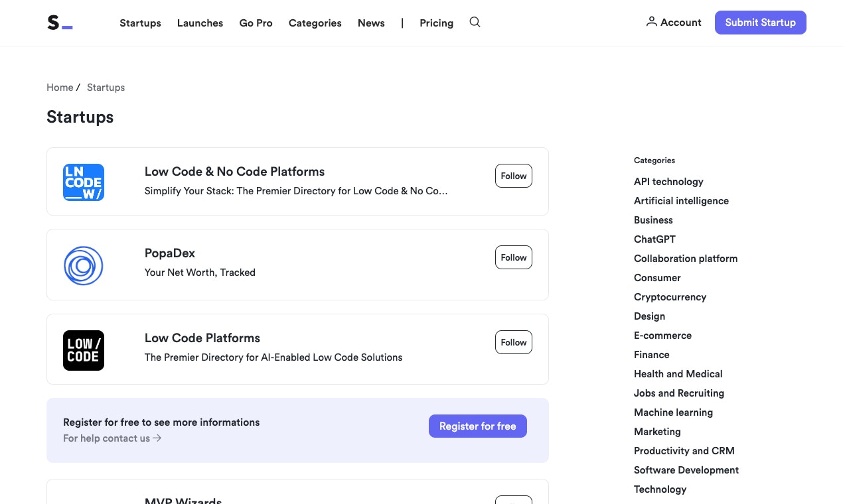Open the Categories nav menu
This screenshot has width=843, height=504.
[x=315, y=23]
